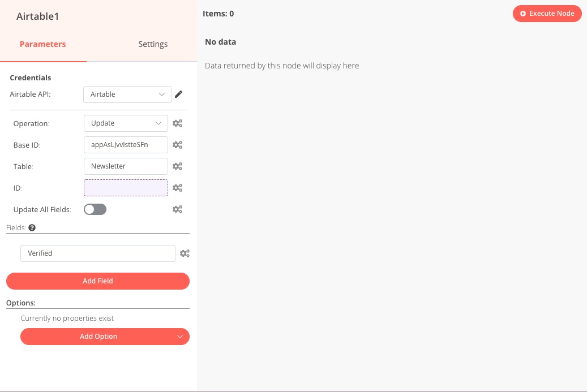Switch to the Settings tab

point(153,44)
